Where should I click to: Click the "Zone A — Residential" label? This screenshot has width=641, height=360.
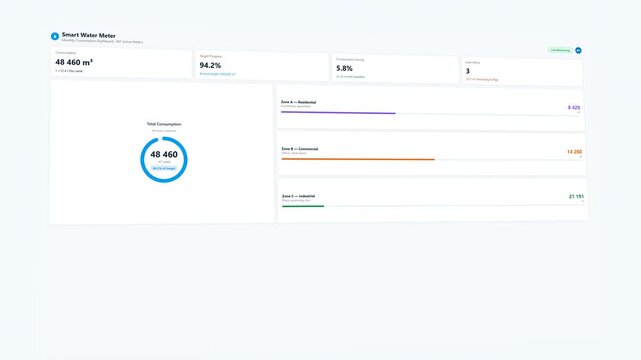[298, 102]
